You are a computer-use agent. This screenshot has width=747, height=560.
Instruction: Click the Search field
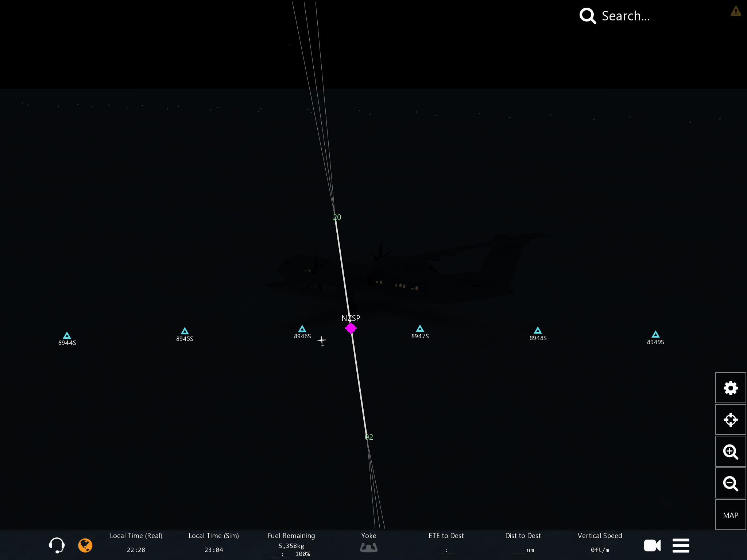coord(626,16)
